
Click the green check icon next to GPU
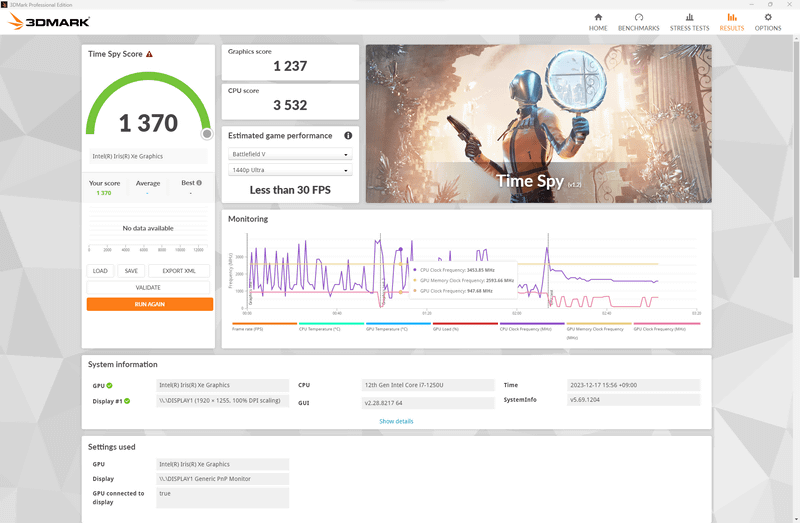[x=109, y=386]
